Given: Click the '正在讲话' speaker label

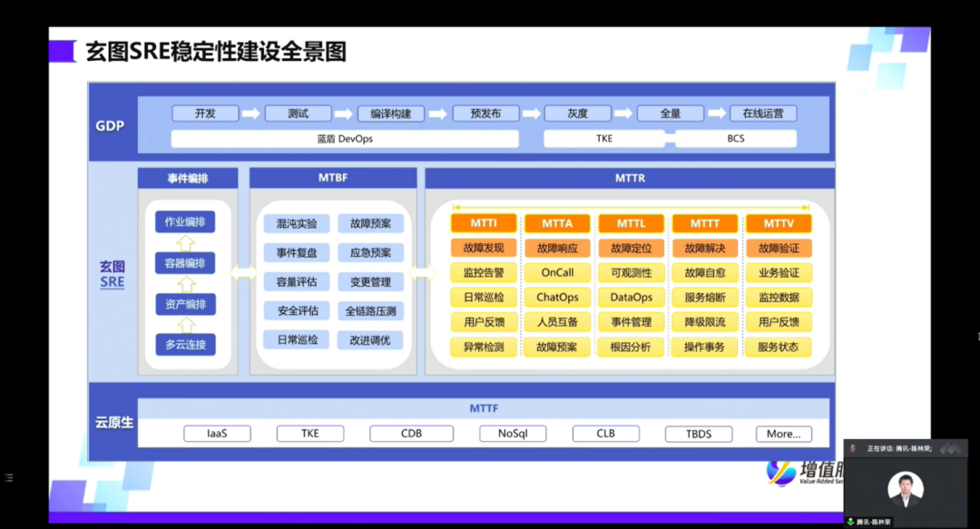Looking at the screenshot, I should [899, 448].
